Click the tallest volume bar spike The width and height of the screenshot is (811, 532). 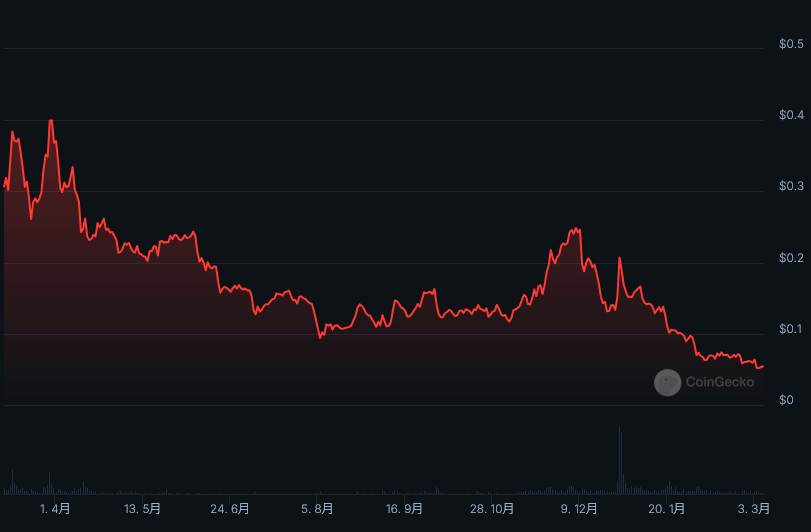pyautogui.click(x=620, y=460)
